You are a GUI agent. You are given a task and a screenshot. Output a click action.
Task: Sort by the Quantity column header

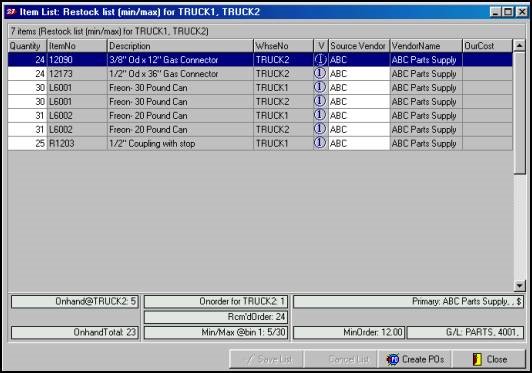(x=27, y=46)
